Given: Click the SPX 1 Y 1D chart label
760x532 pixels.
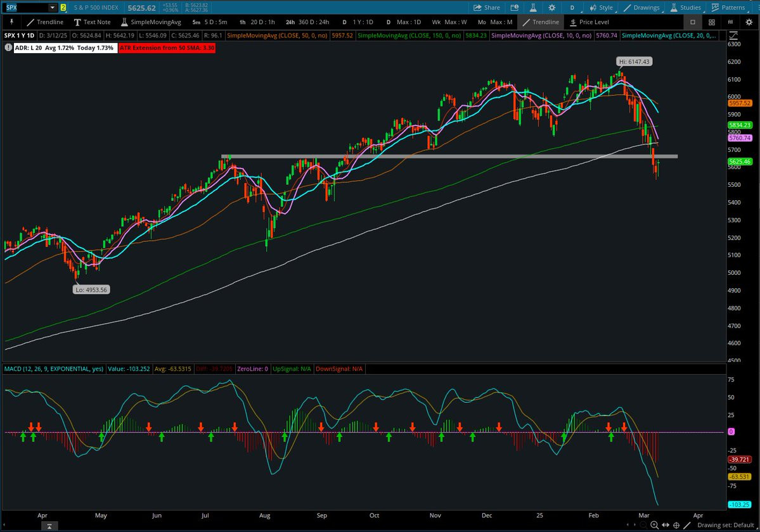Looking at the screenshot, I should pyautogui.click(x=19, y=35).
